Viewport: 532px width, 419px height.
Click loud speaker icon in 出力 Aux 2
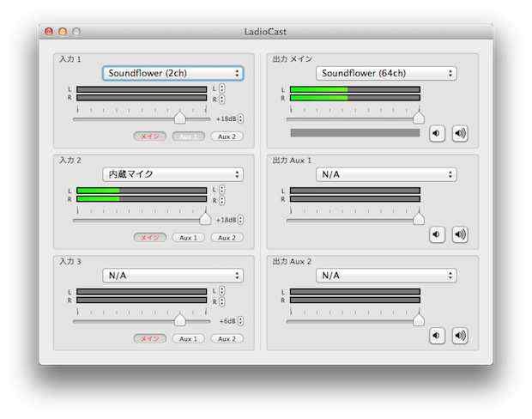pos(460,336)
